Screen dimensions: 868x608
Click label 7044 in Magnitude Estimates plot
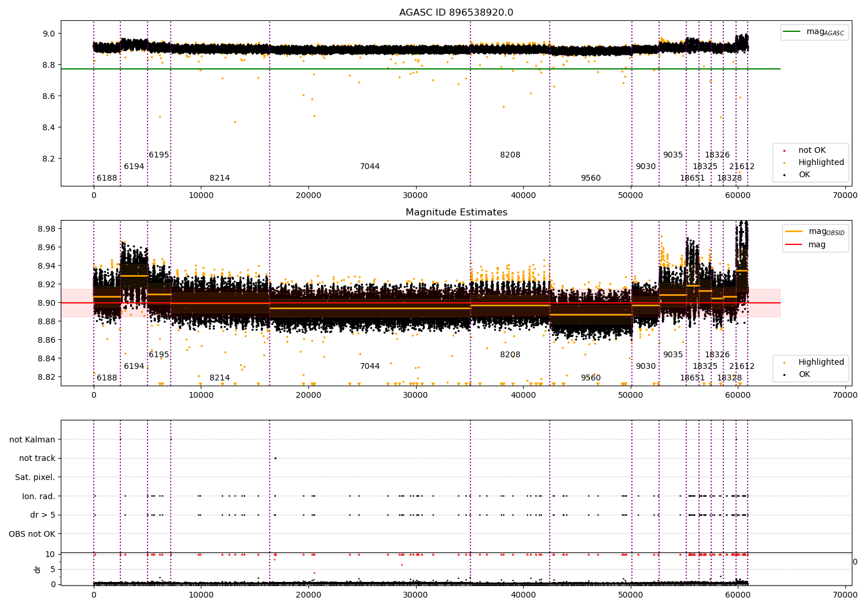point(370,366)
